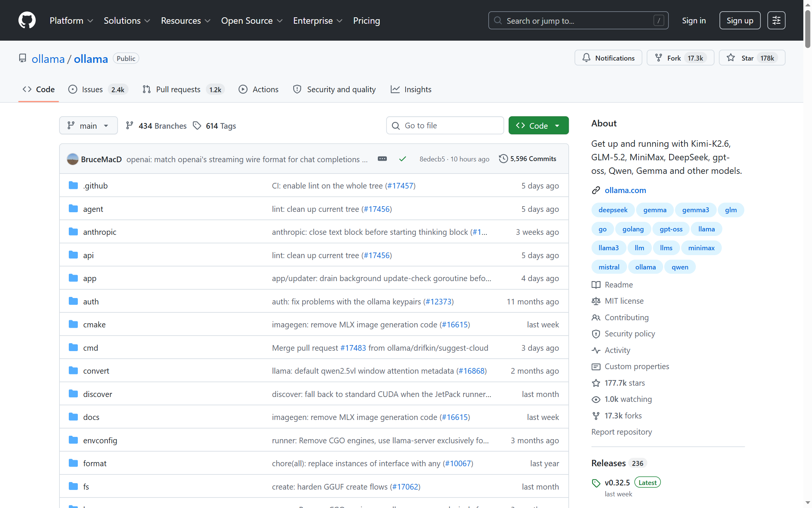Open the Actions tab
The height and width of the screenshot is (508, 812).
point(259,90)
